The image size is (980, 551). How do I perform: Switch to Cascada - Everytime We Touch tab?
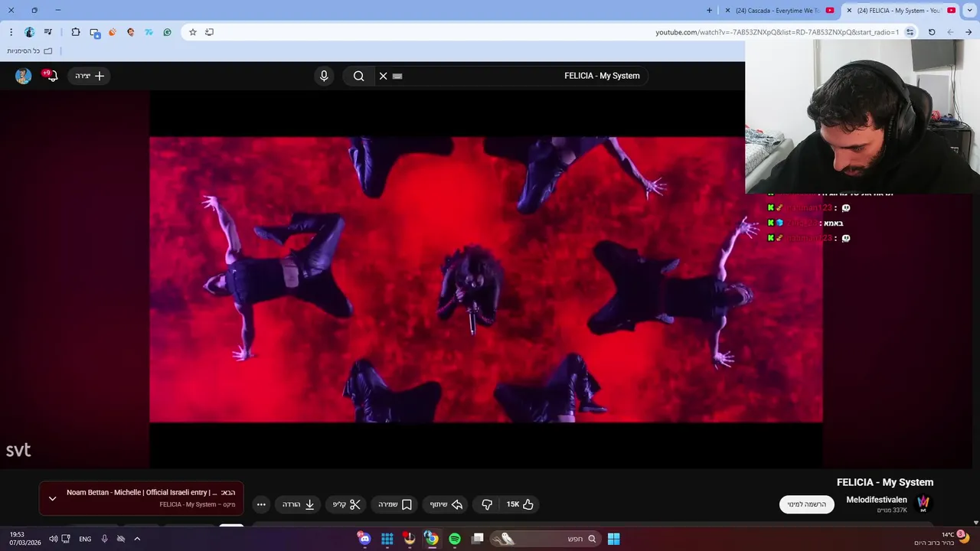tap(778, 11)
